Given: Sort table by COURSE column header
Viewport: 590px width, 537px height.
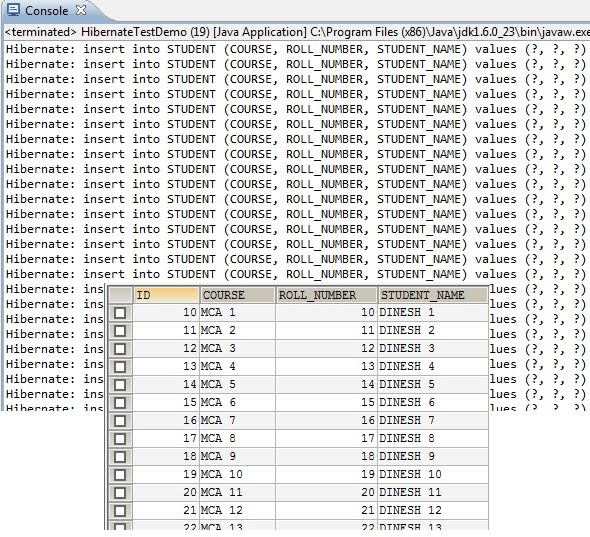Looking at the screenshot, I should 237,295.
